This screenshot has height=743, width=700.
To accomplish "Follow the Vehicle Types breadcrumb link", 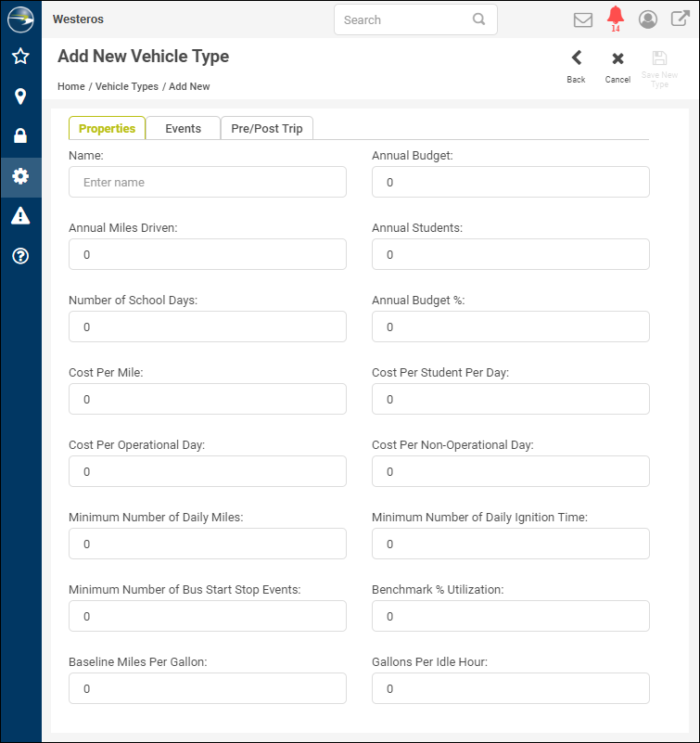I will click(x=127, y=86).
